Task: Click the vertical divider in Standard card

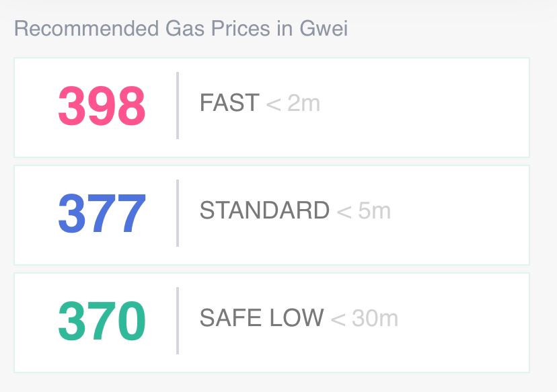Action: tap(178, 213)
